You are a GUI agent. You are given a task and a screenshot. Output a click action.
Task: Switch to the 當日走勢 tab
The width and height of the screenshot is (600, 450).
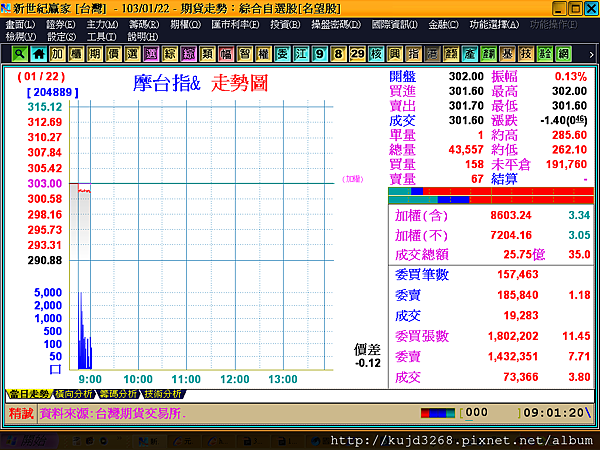point(29,394)
